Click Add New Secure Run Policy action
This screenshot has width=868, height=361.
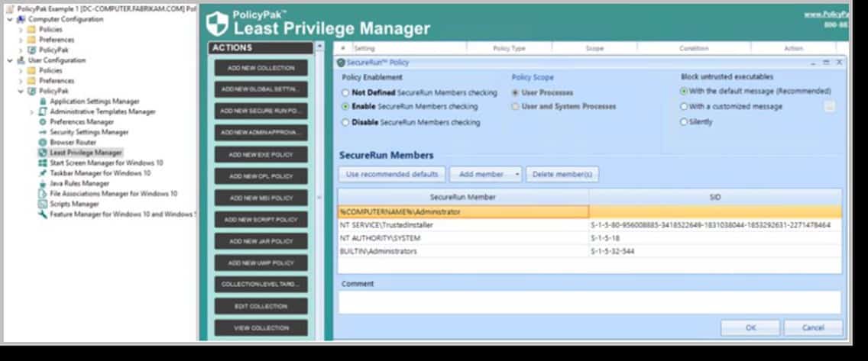(x=261, y=111)
